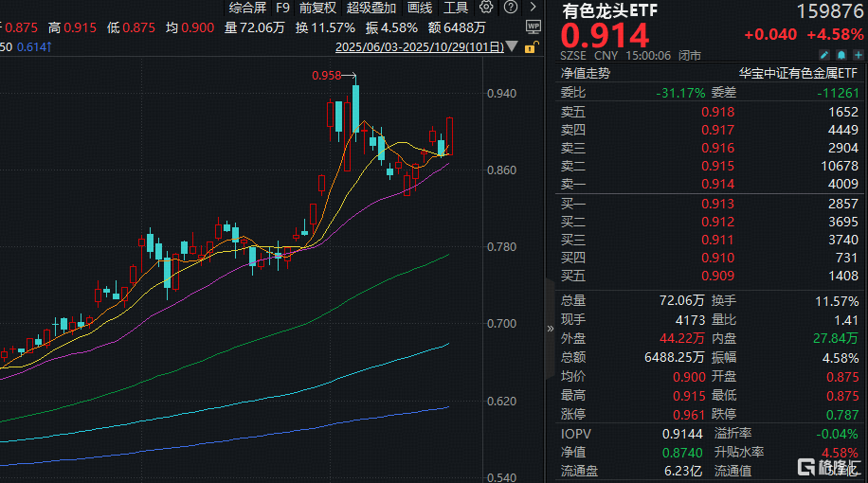Screen dimensions: 868x483
Task: Click 华宝中证有色金属ETF fund name link
Action: [799, 73]
